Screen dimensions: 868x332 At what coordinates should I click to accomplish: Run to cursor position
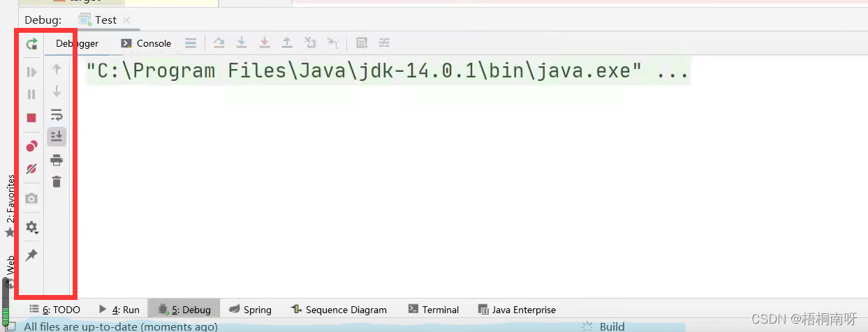pyautogui.click(x=333, y=43)
